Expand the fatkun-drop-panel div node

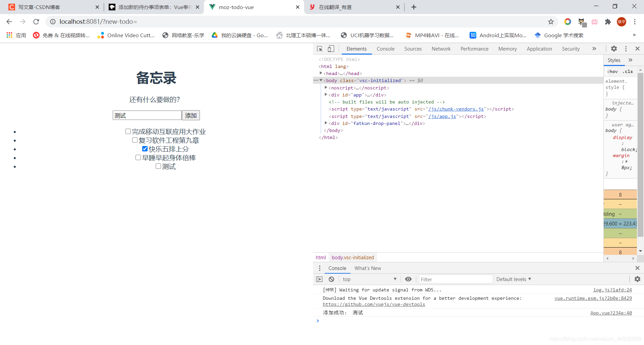(326, 123)
